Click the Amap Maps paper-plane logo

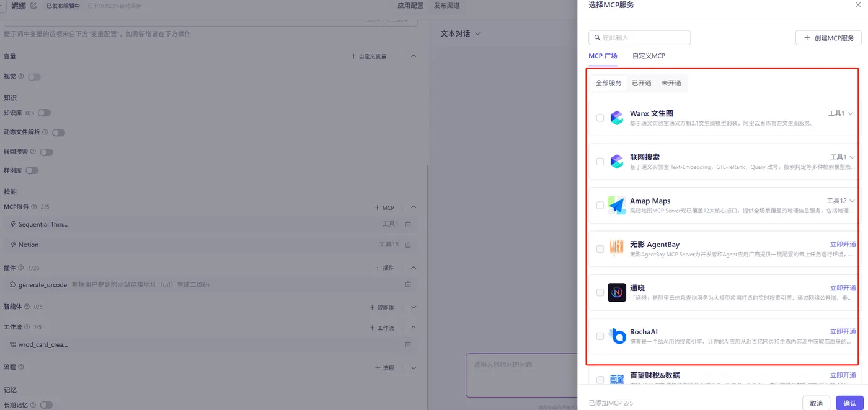(x=616, y=205)
